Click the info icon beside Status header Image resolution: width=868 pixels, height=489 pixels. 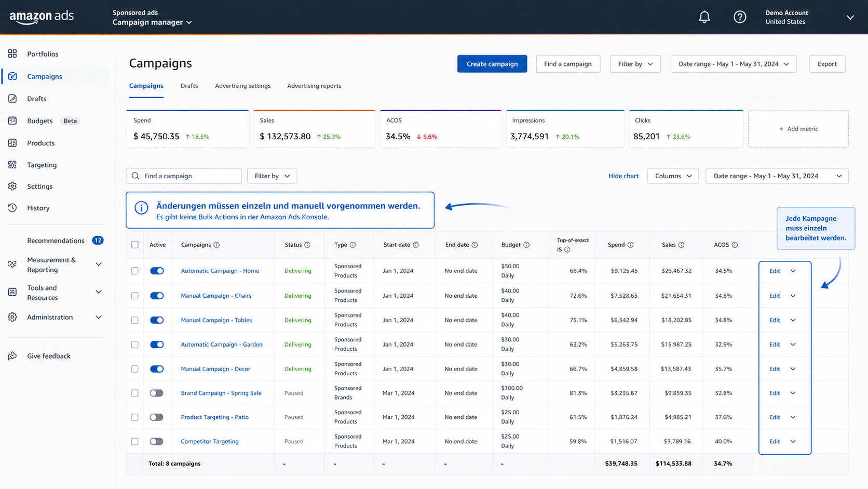click(x=307, y=245)
